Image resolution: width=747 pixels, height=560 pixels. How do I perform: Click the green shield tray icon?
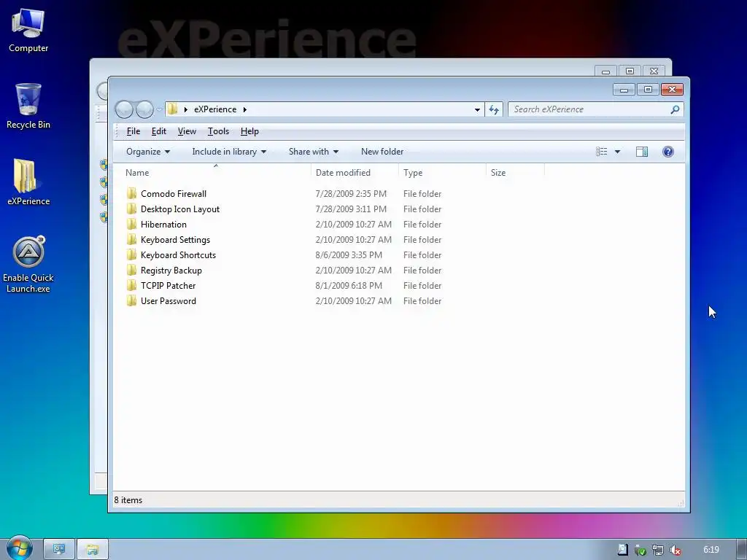pos(640,550)
